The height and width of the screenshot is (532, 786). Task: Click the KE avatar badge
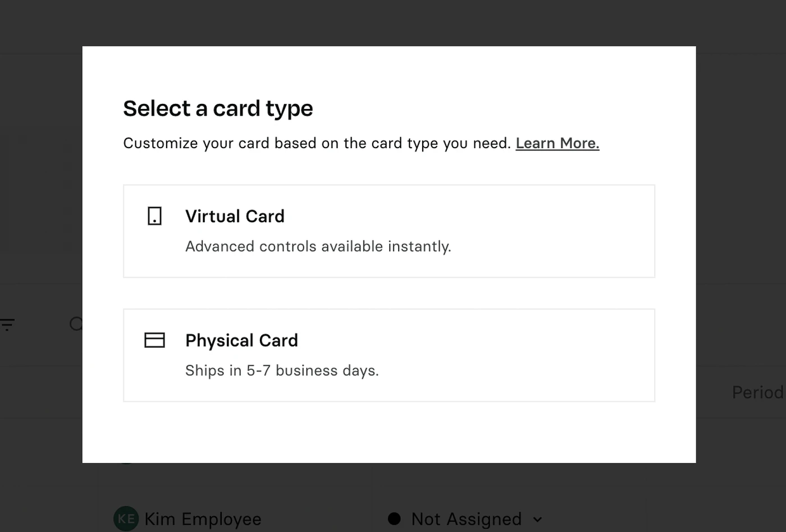pos(126,519)
